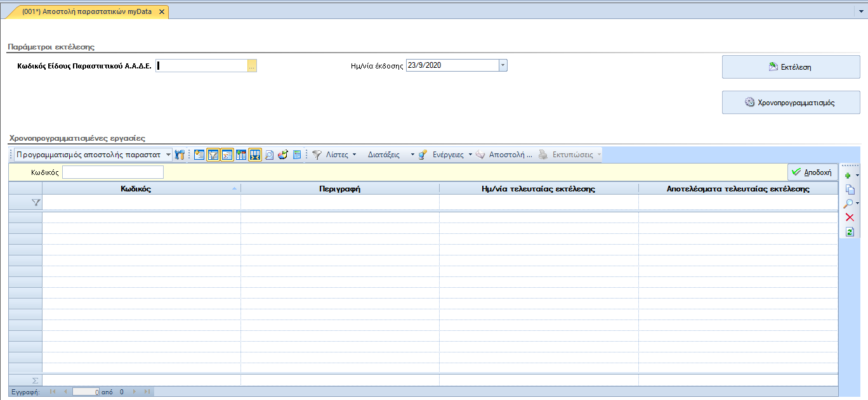The width and height of the screenshot is (868, 400).
Task: Toggle the filter row funnel in grid
Action: pyautogui.click(x=36, y=203)
